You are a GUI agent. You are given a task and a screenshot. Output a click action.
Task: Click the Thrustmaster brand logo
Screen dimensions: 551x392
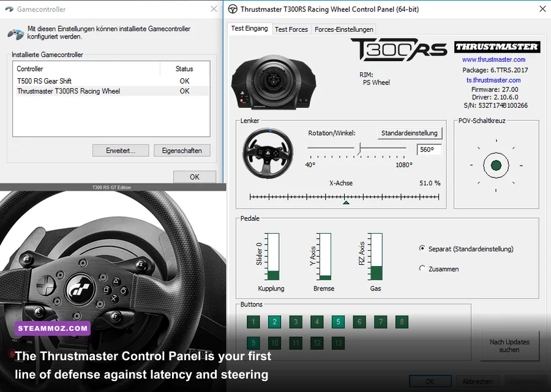[497, 47]
